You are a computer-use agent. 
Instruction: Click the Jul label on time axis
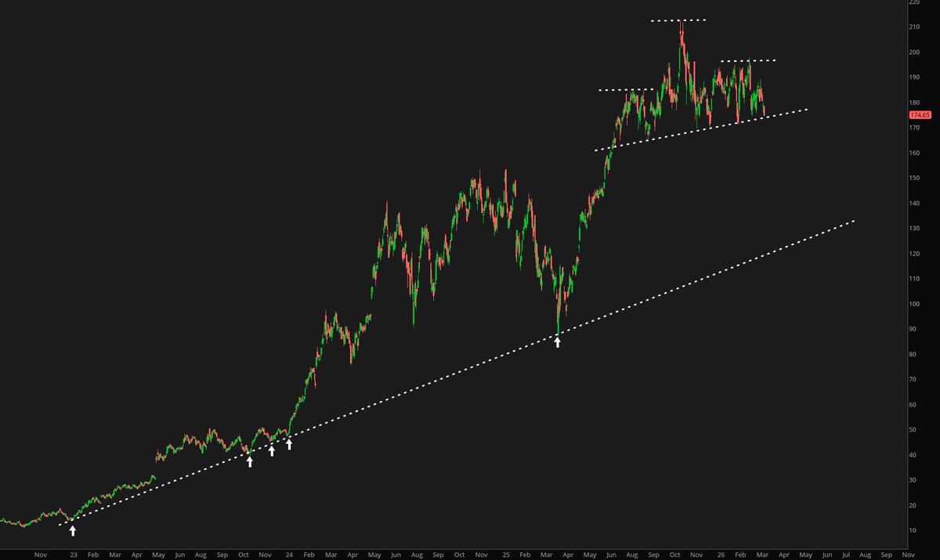pyautogui.click(x=845, y=554)
